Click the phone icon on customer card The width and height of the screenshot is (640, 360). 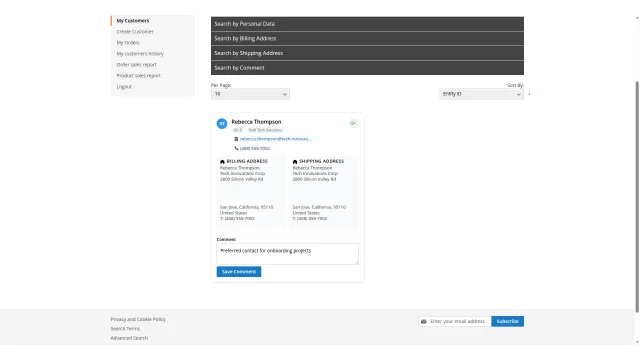tap(236, 149)
